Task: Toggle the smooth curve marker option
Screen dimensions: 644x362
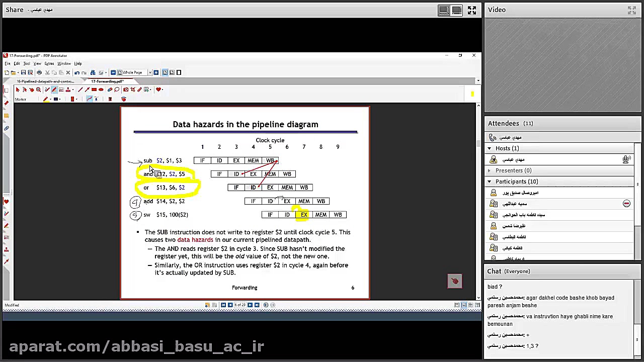Action: point(89,99)
